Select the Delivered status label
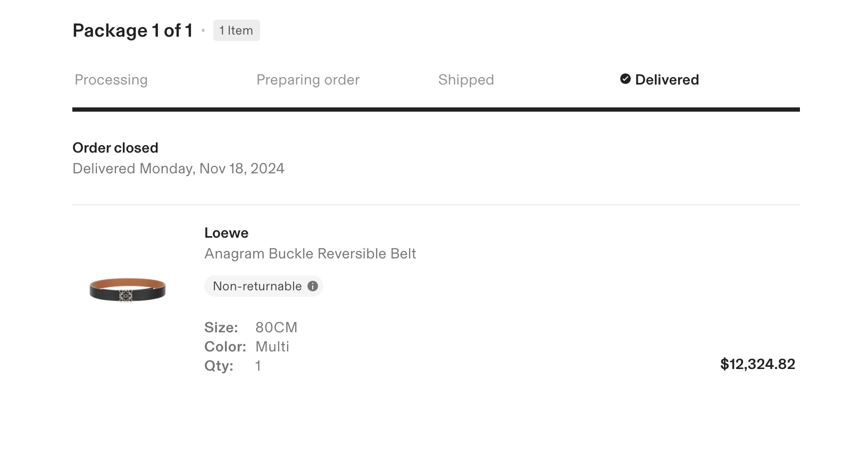Screen dimensions: 868x453 click(x=667, y=80)
